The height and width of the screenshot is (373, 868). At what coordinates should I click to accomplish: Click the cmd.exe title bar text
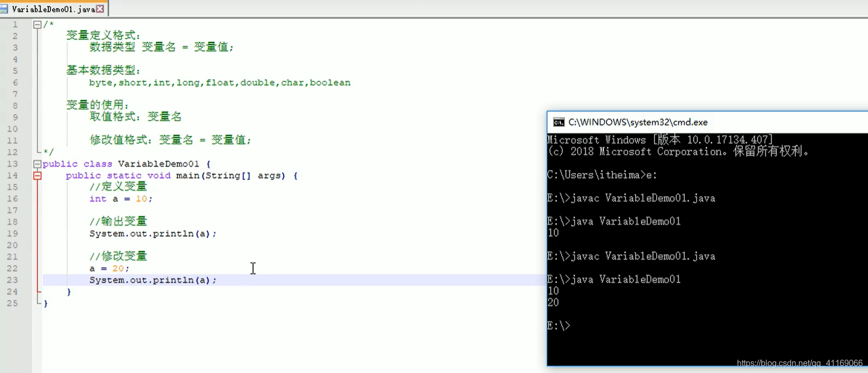638,122
